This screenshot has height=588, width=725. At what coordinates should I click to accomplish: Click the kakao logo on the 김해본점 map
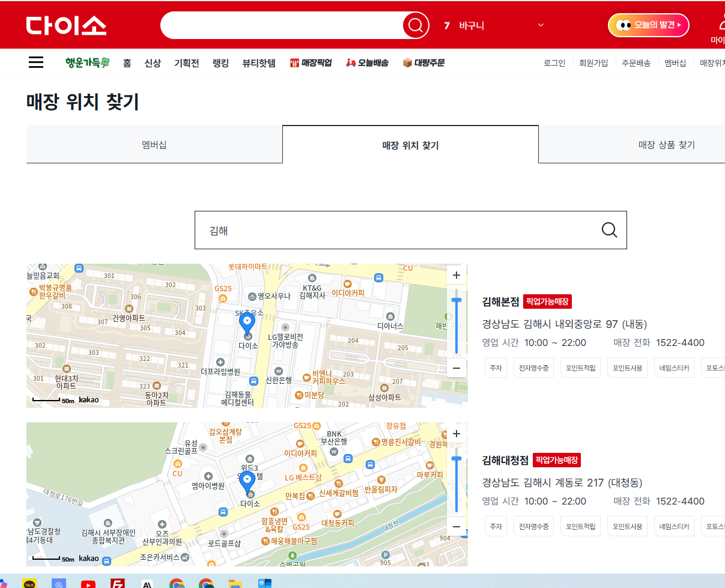(88, 400)
